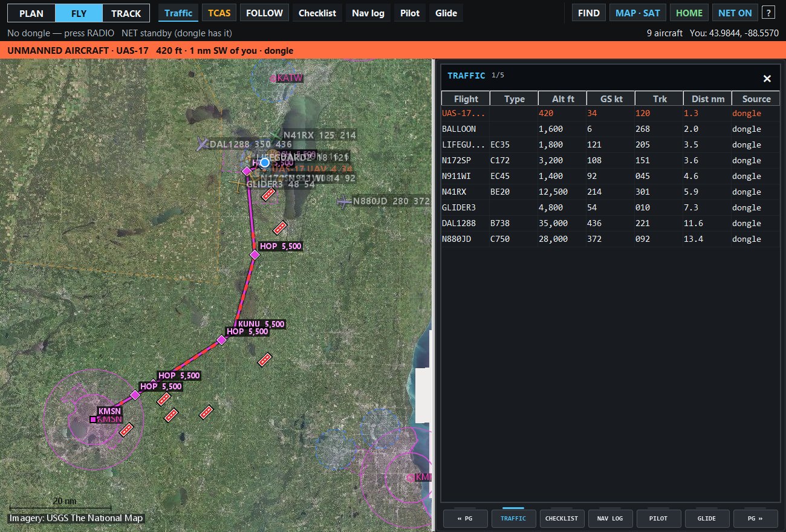Screen dimensions: 786x532
Task: Go to the previous page with « PG
Action: coord(466,519)
